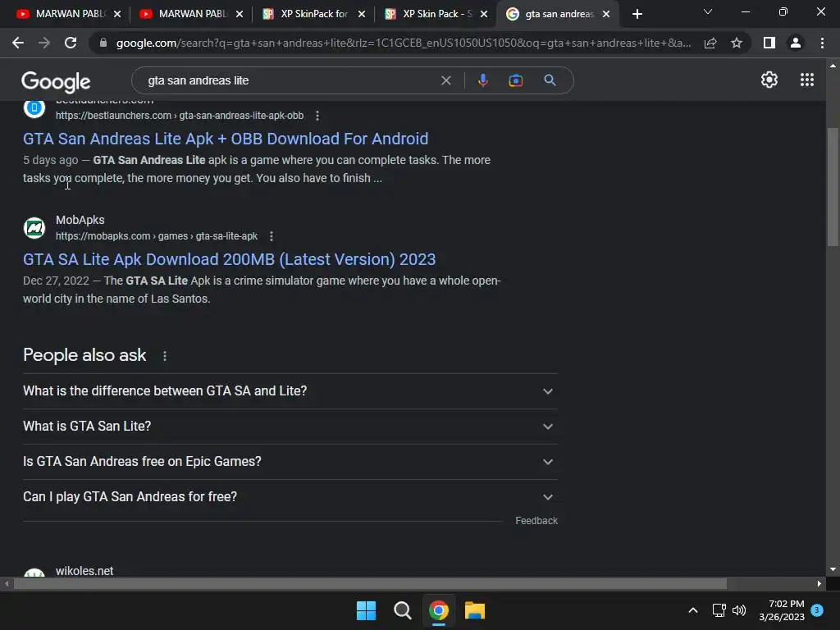
Task: Open Google quick settings gear
Action: click(769, 80)
